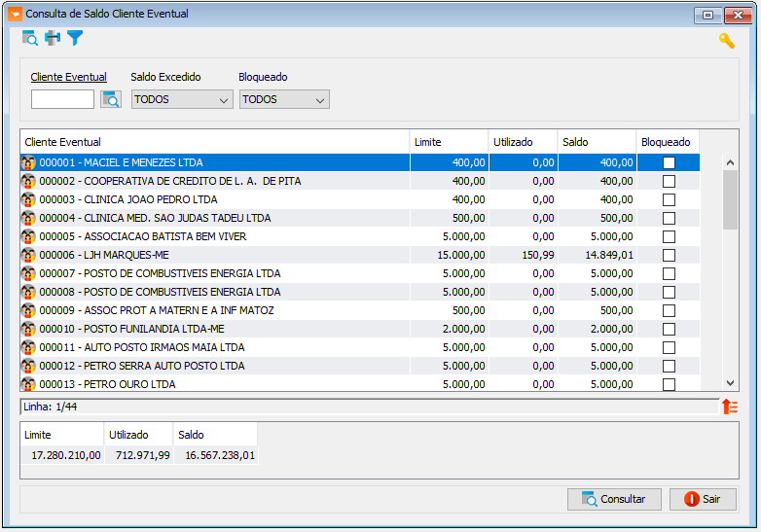
Task: Open the filter funnel icon
Action: 75,38
